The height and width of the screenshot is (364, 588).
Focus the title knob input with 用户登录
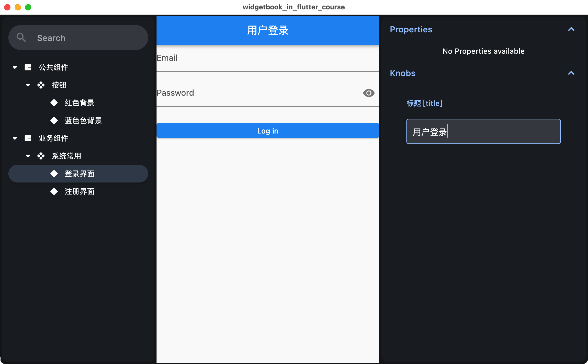[483, 131]
